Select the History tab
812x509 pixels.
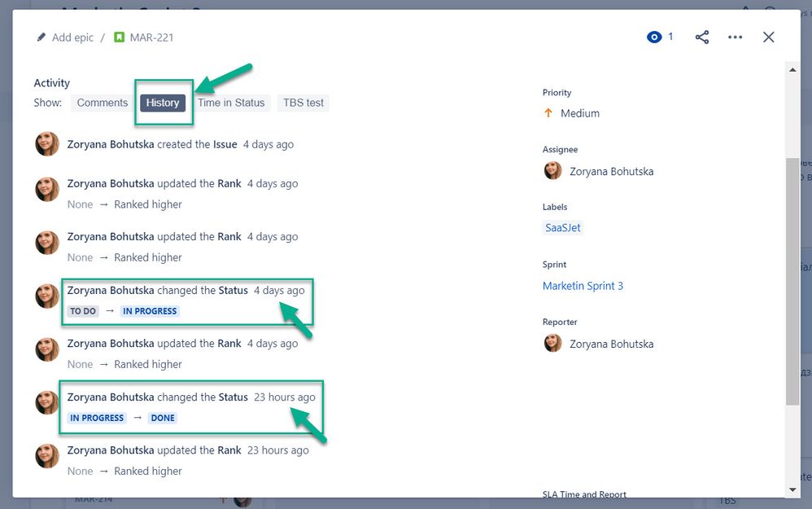click(x=163, y=103)
